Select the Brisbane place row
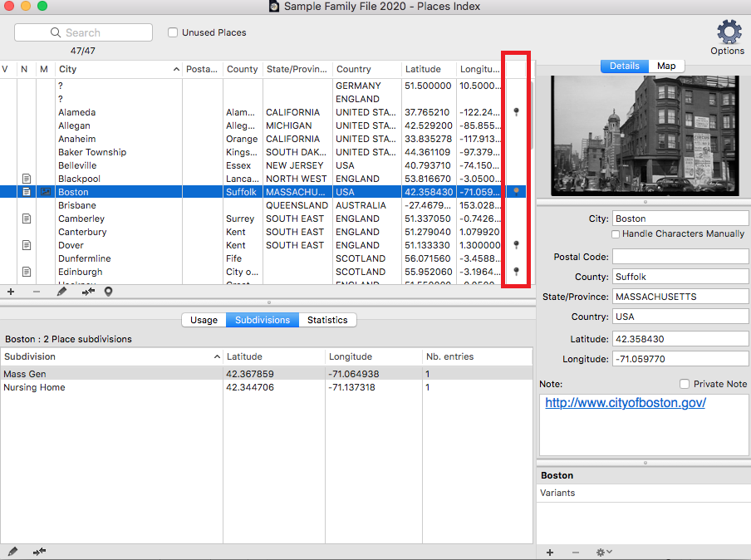 click(x=263, y=205)
